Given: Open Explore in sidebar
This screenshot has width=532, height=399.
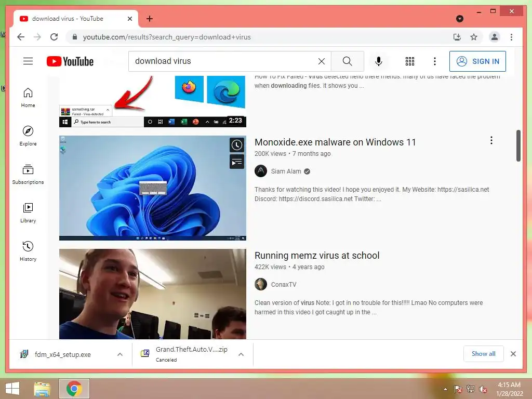Looking at the screenshot, I should click(28, 136).
